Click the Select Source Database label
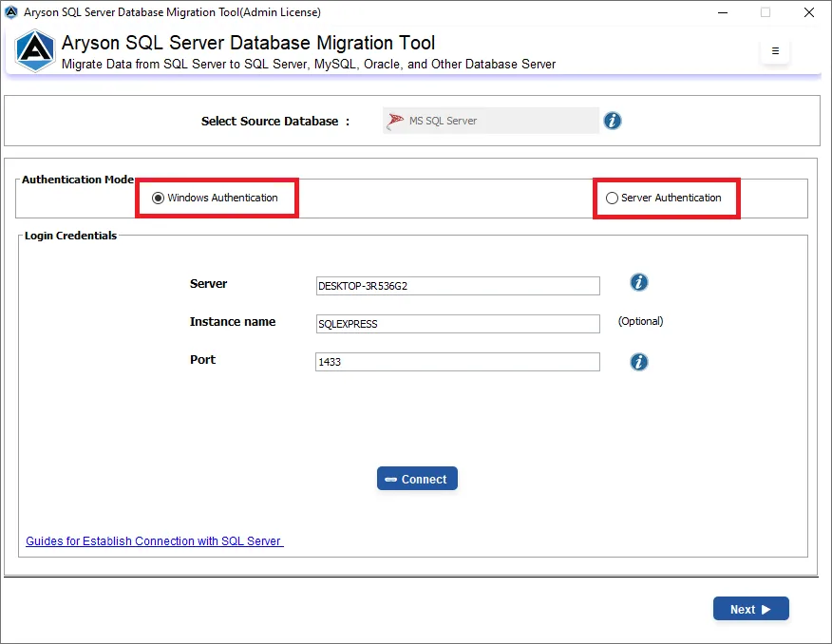The height and width of the screenshot is (644, 832). (x=274, y=121)
